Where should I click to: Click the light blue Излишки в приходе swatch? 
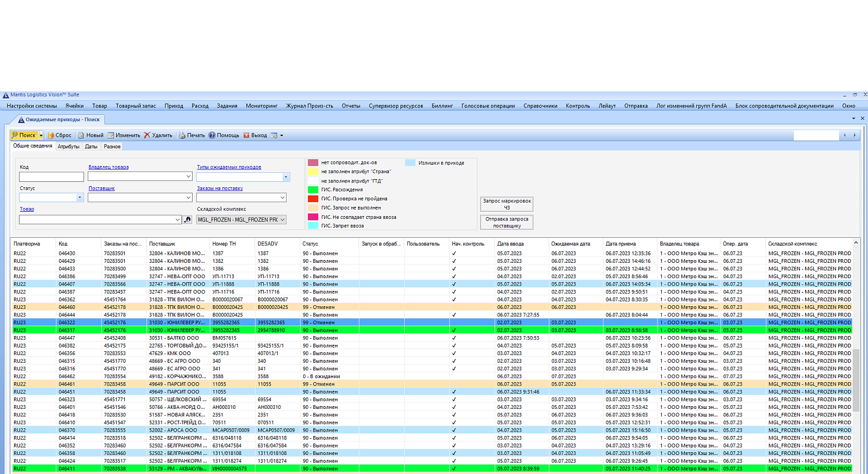click(410, 162)
